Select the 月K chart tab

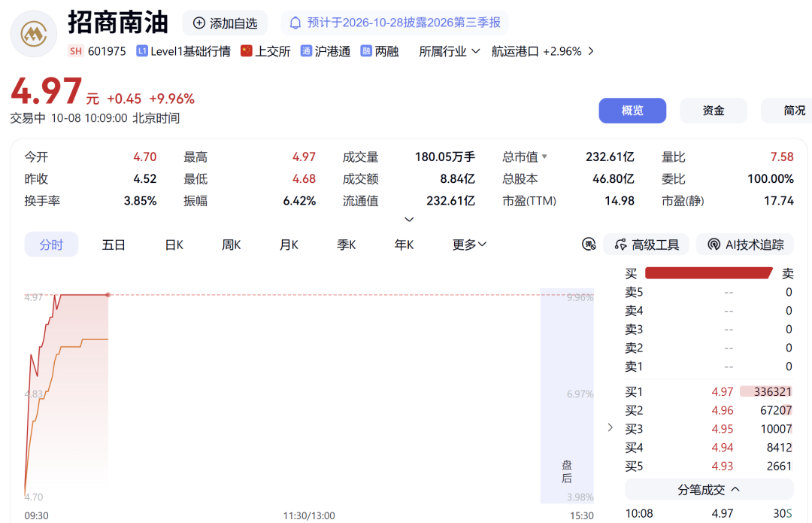click(x=289, y=245)
